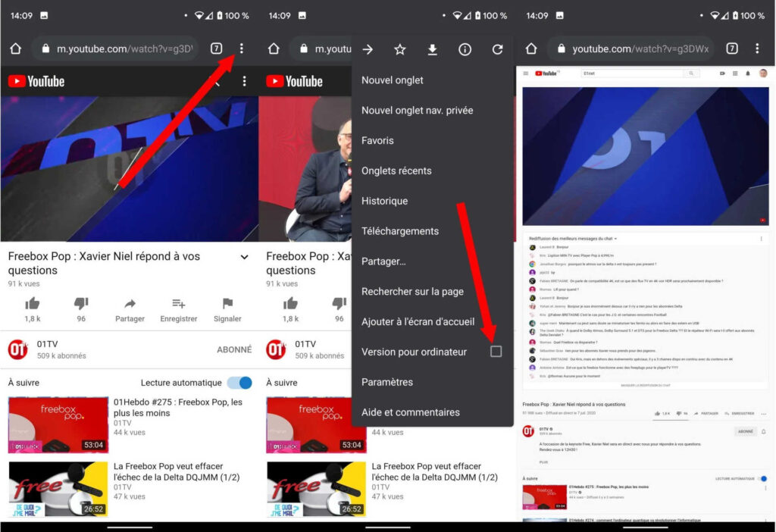Tap address bar youtube.com in right screenshot
The height and width of the screenshot is (532, 776).
coord(631,49)
